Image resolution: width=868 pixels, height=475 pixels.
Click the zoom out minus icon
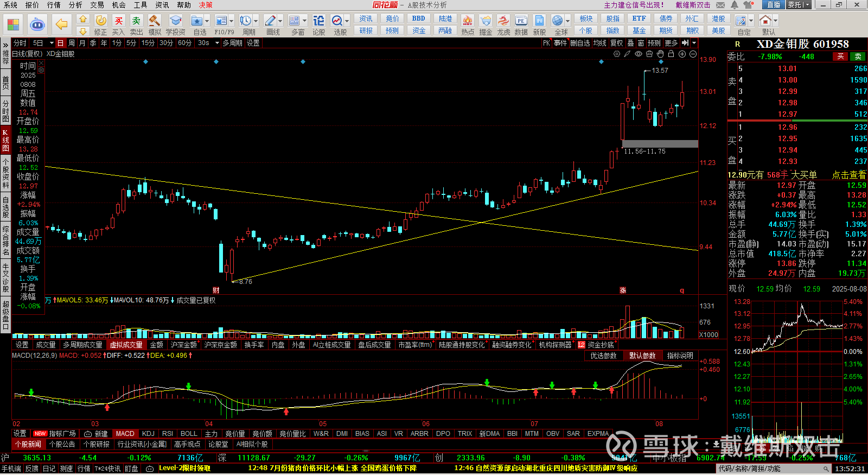[x=693, y=54]
